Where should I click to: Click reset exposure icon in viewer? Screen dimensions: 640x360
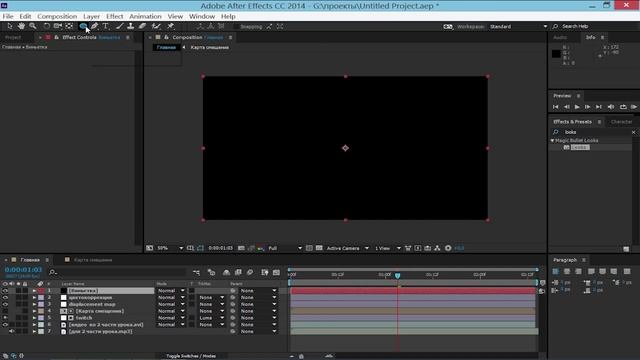[x=448, y=248]
